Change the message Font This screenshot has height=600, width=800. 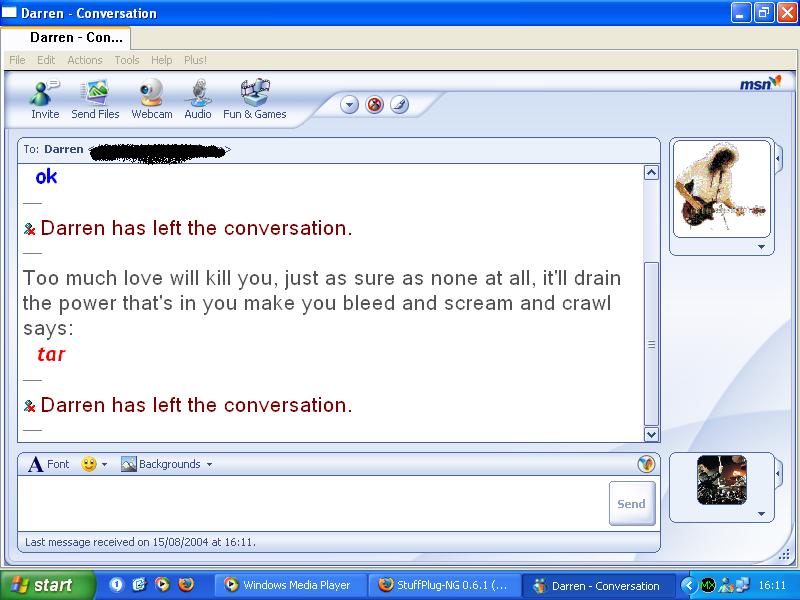pos(48,464)
